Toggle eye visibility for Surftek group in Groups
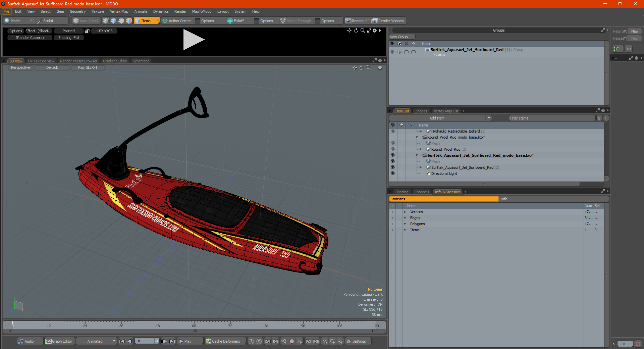The image size is (644, 349). click(392, 52)
